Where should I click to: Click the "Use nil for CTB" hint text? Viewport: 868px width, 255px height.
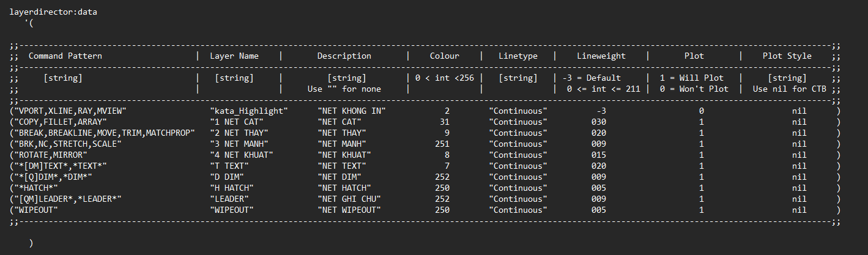[789, 89]
